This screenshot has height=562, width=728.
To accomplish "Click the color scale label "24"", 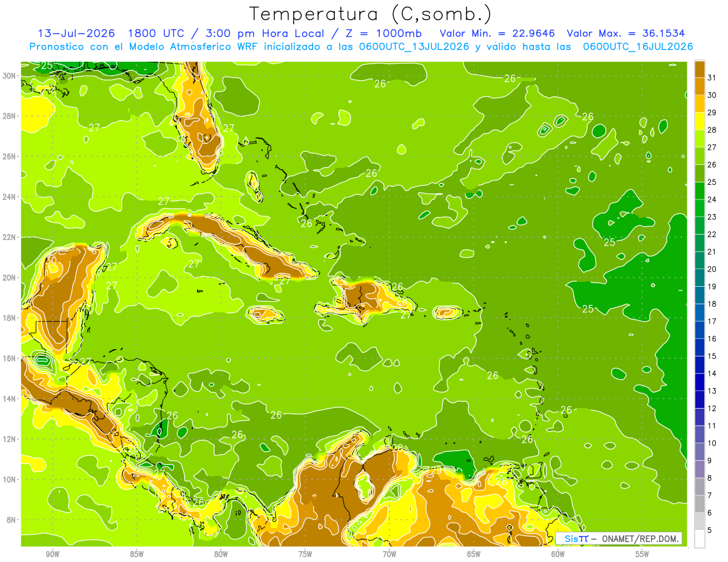I will click(x=712, y=199).
